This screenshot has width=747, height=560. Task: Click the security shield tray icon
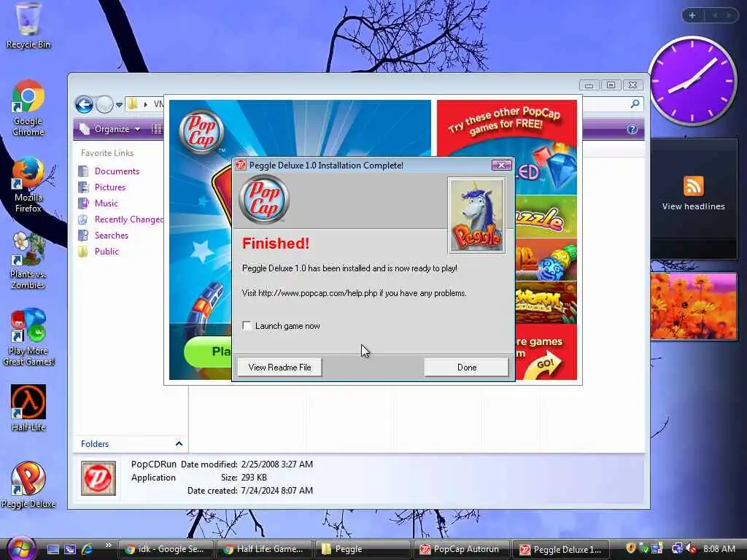(631, 548)
